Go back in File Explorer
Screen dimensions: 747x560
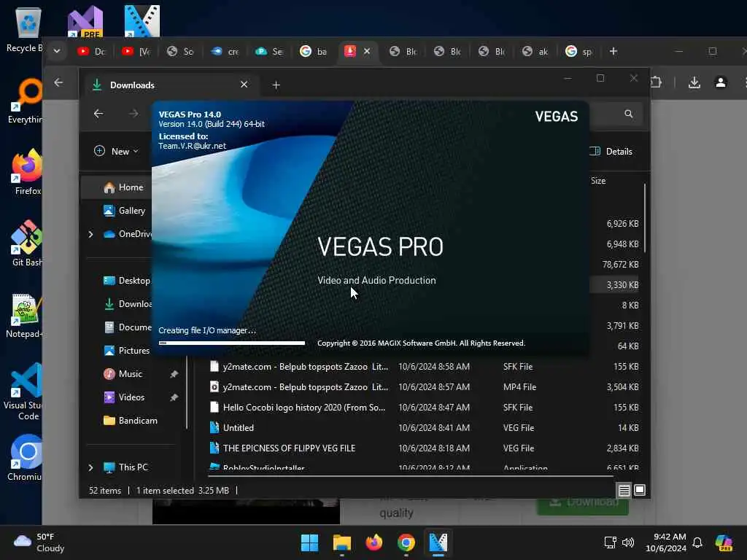click(98, 113)
